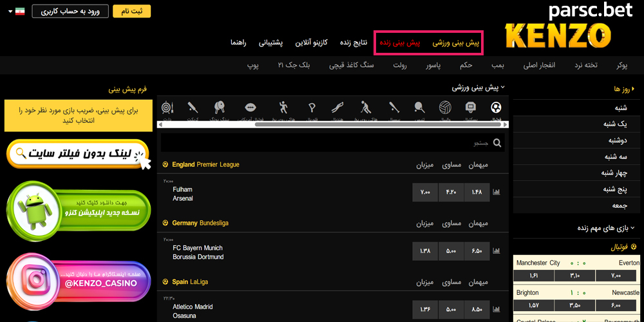644x322 pixels.
Task: Select the football sport icon
Action: pos(495,108)
